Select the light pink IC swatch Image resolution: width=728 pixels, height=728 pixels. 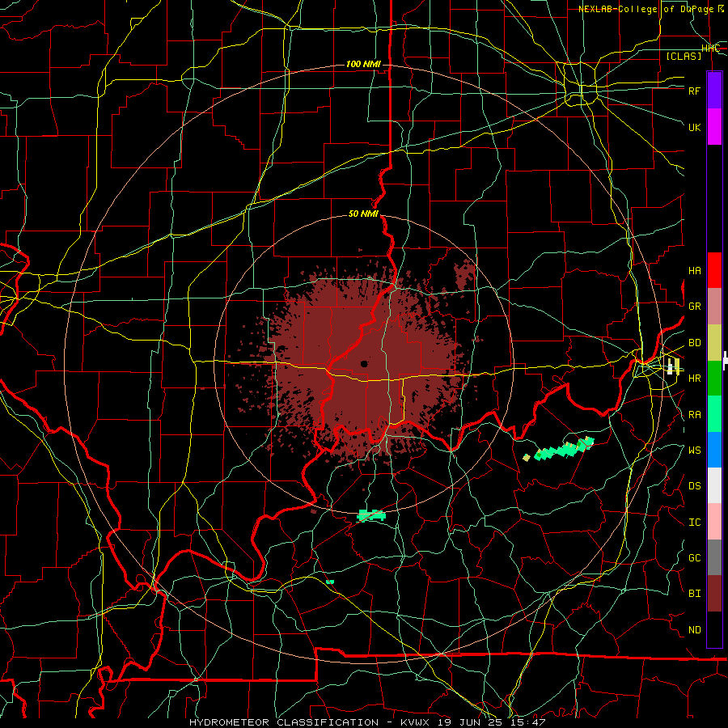(x=714, y=522)
